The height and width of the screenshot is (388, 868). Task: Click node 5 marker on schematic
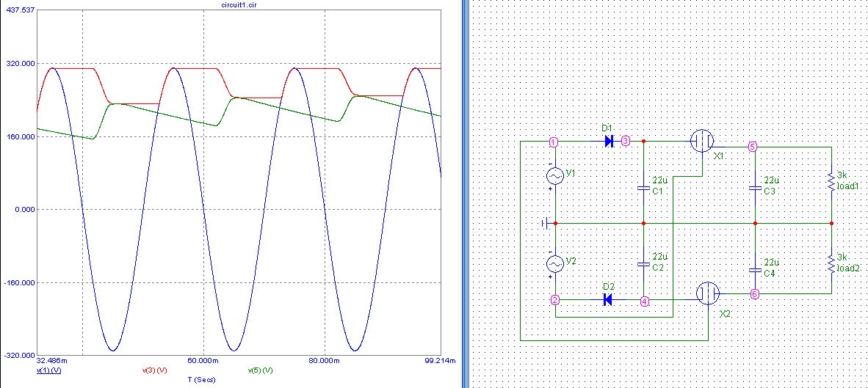tap(753, 147)
